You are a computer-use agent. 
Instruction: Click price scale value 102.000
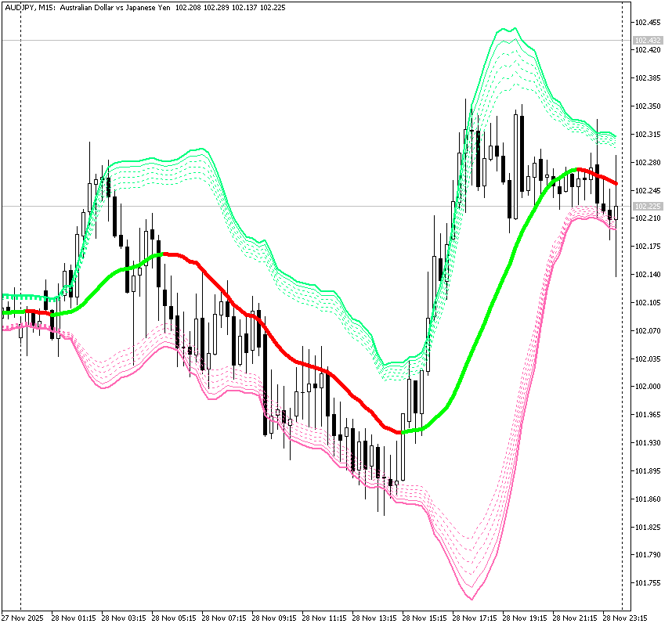(x=648, y=387)
